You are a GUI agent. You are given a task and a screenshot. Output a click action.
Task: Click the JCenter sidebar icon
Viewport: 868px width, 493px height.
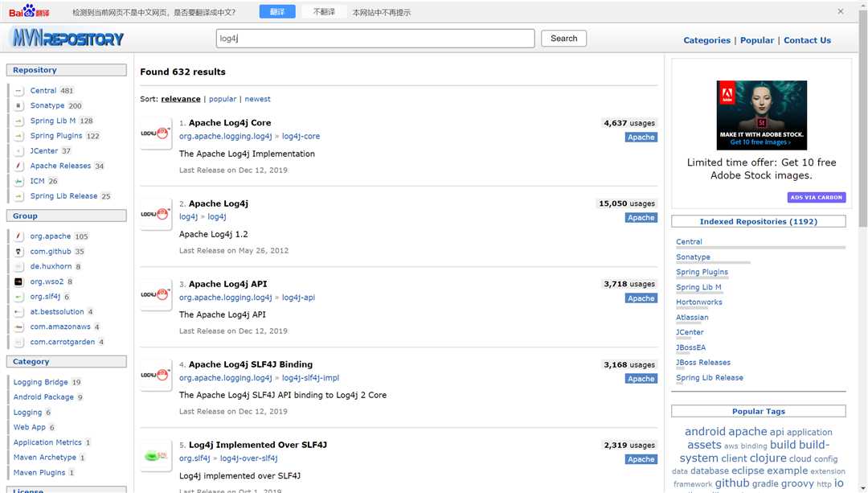[18, 150]
